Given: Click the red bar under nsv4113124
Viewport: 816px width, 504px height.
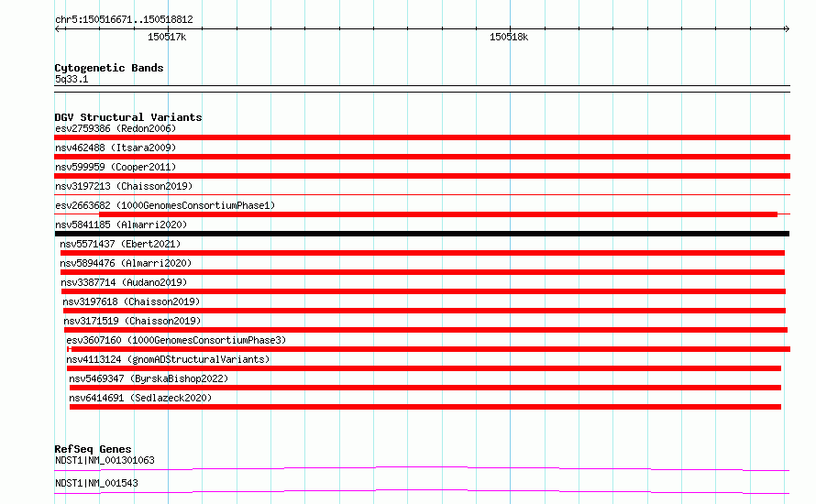Looking at the screenshot, I should (x=425, y=368).
